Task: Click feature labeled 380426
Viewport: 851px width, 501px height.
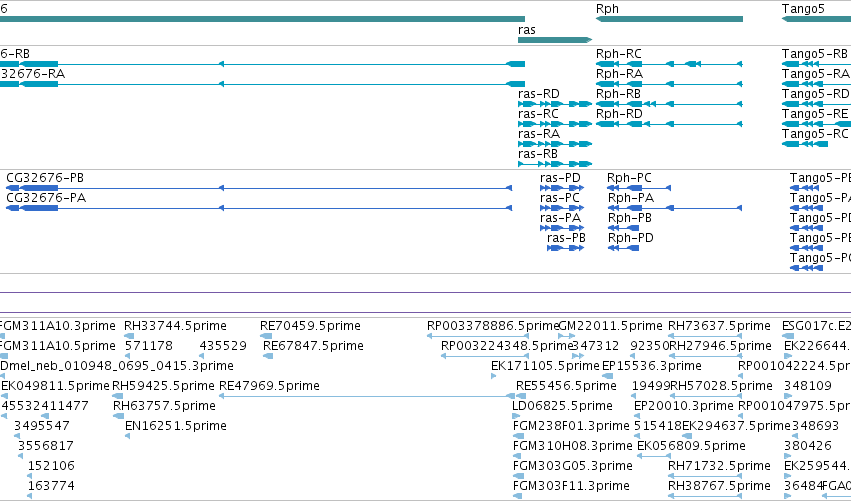Action: click(x=788, y=456)
